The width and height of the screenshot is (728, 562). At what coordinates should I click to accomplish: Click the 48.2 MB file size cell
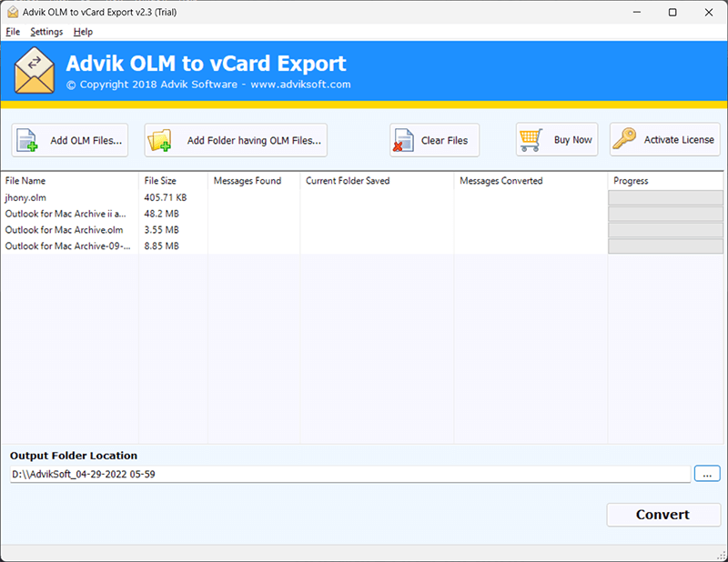[162, 214]
